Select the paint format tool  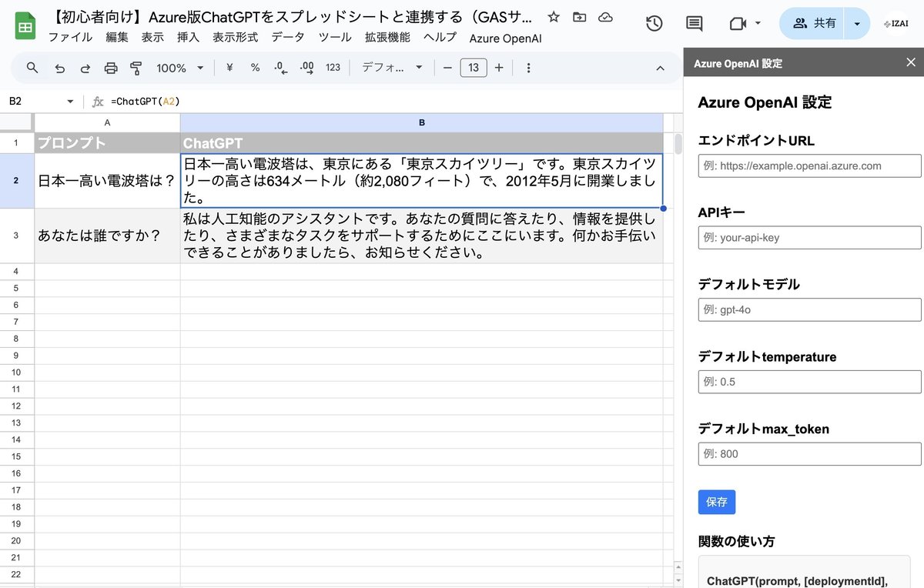(136, 68)
